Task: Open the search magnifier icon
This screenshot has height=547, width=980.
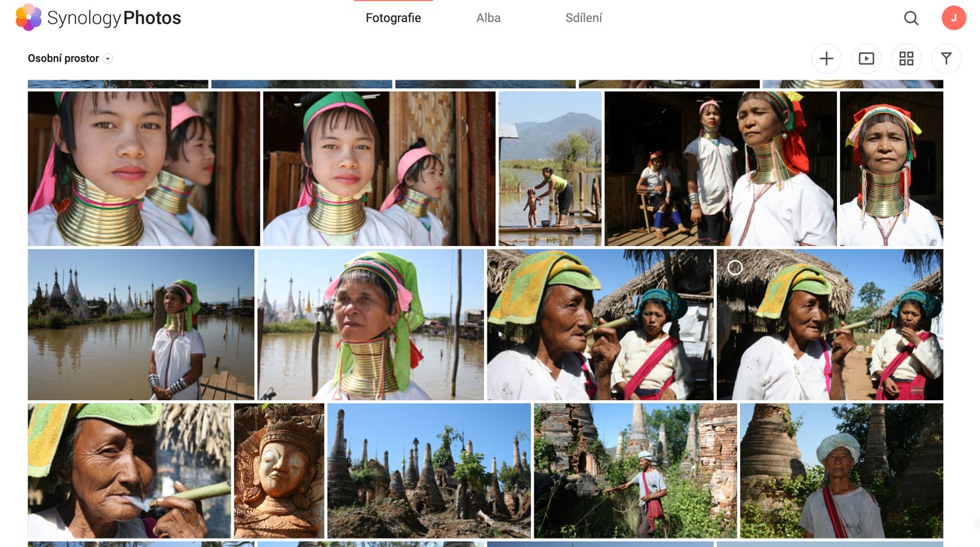Action: (x=911, y=18)
